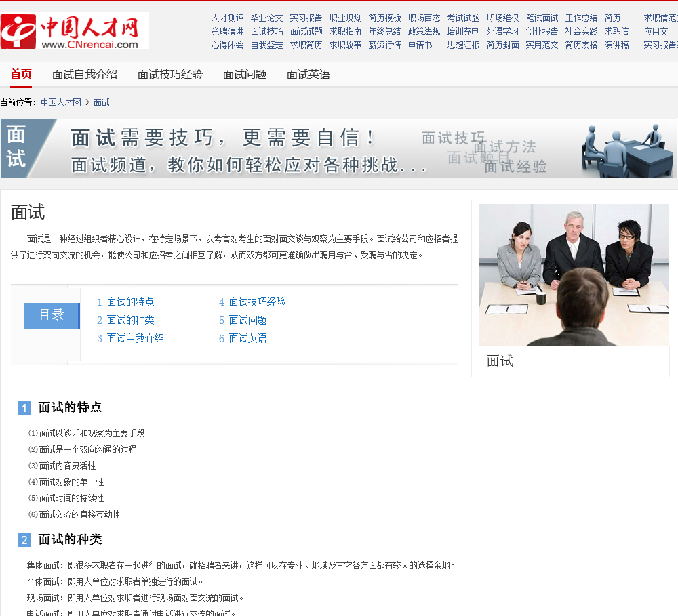The width and height of the screenshot is (678, 616).
Task: Open the 申请书 header link
Action: (x=420, y=45)
